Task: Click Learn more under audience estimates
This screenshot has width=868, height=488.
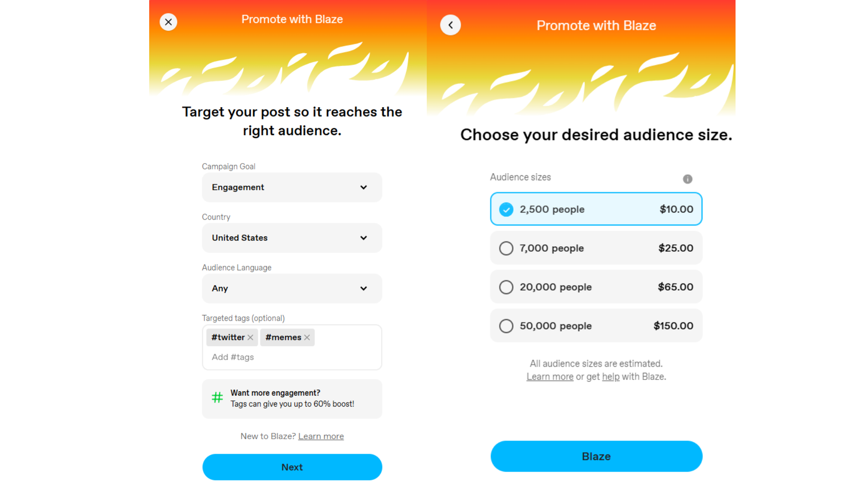Action: point(549,376)
